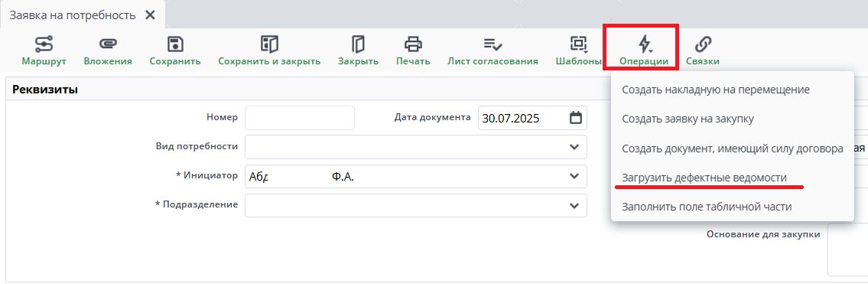Open the Маршрут route icon
The width and height of the screenshot is (868, 284).
(x=44, y=44)
